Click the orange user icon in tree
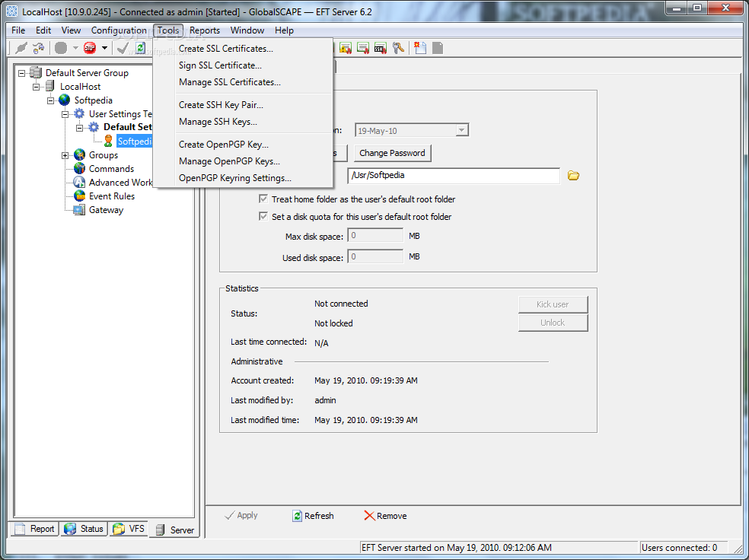The height and width of the screenshot is (560, 749). pyautogui.click(x=108, y=141)
